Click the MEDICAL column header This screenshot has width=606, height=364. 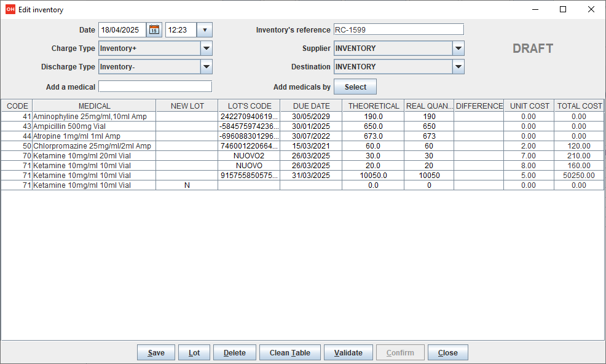coord(94,106)
